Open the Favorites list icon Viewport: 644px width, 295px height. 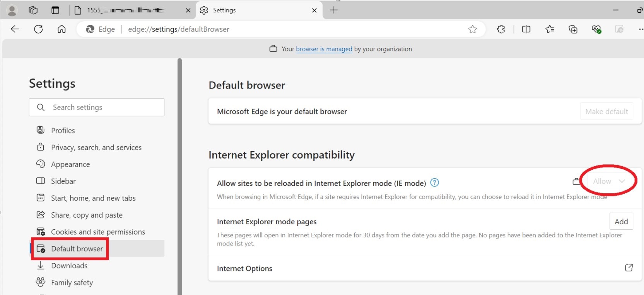[x=550, y=29]
